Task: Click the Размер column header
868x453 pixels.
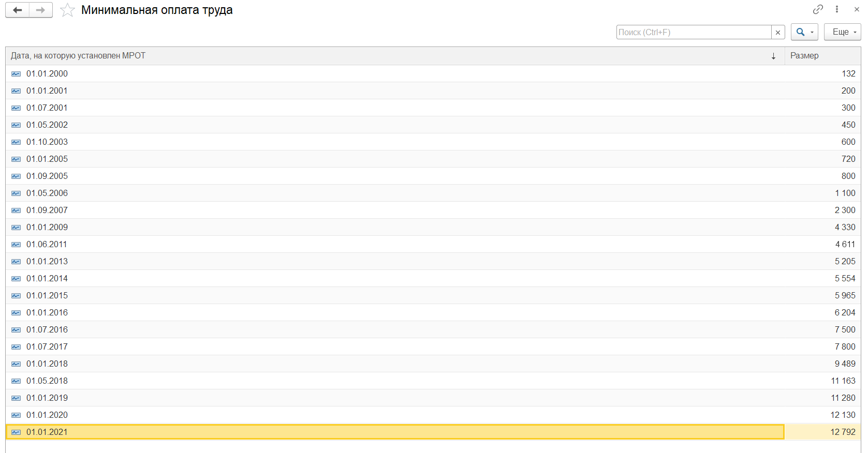Action: pyautogui.click(x=822, y=56)
